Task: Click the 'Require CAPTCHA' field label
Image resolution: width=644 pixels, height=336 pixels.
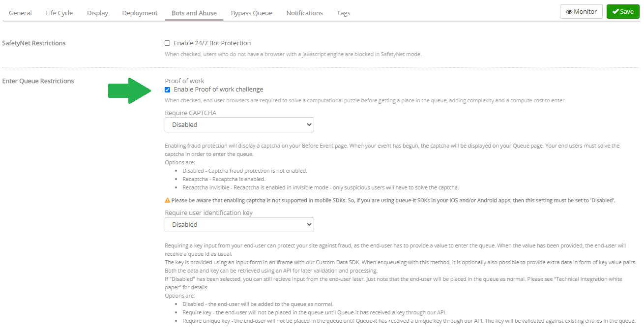Action: point(191,113)
